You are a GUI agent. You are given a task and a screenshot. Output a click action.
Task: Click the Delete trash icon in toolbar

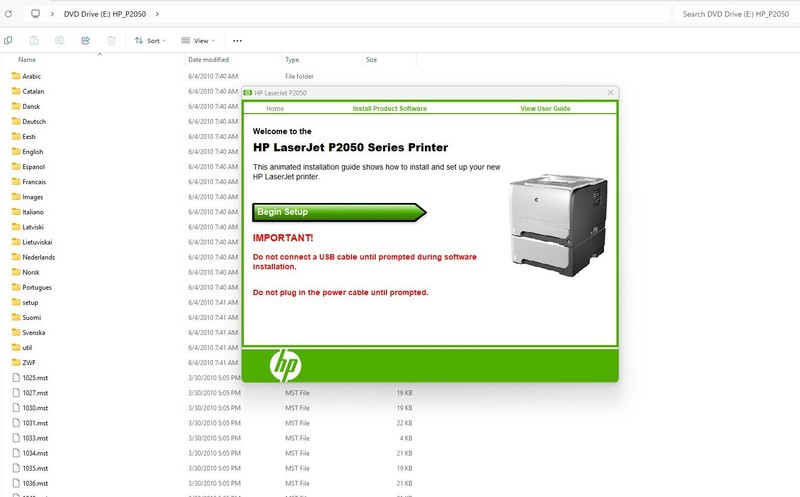tap(111, 40)
